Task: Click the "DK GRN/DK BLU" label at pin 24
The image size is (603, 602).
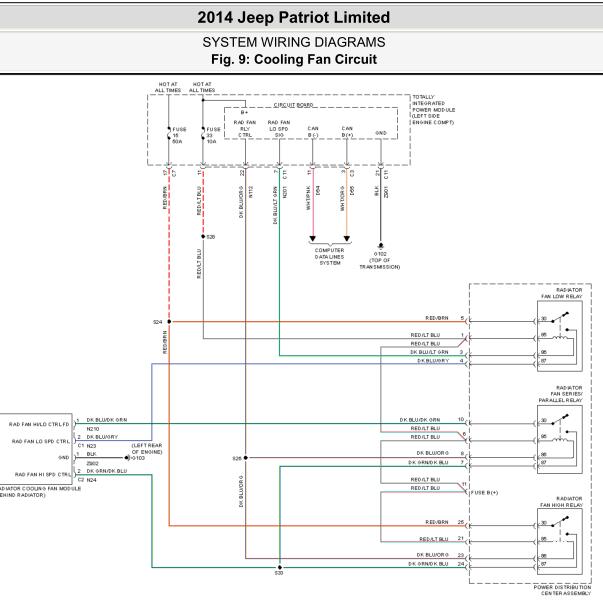Action: click(x=428, y=564)
